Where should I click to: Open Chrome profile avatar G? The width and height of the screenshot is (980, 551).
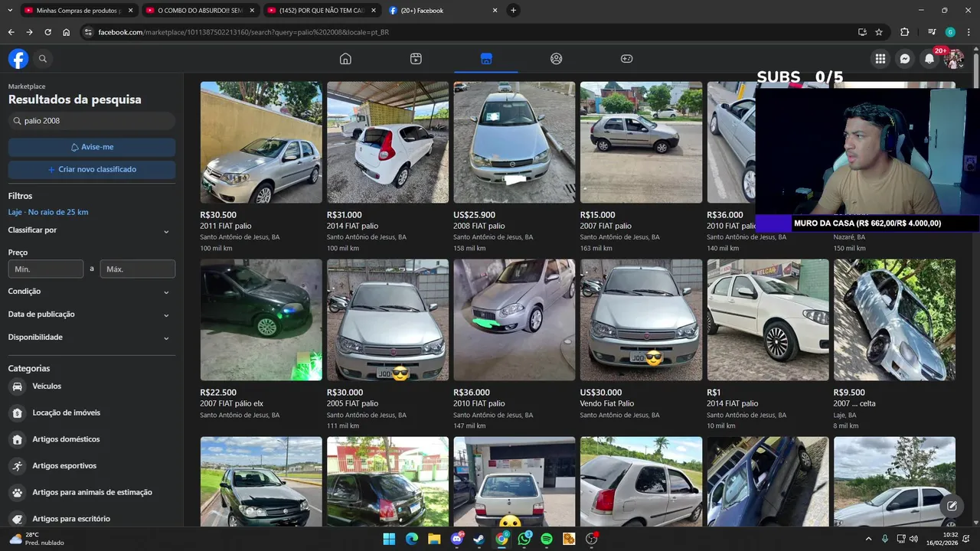(x=950, y=32)
